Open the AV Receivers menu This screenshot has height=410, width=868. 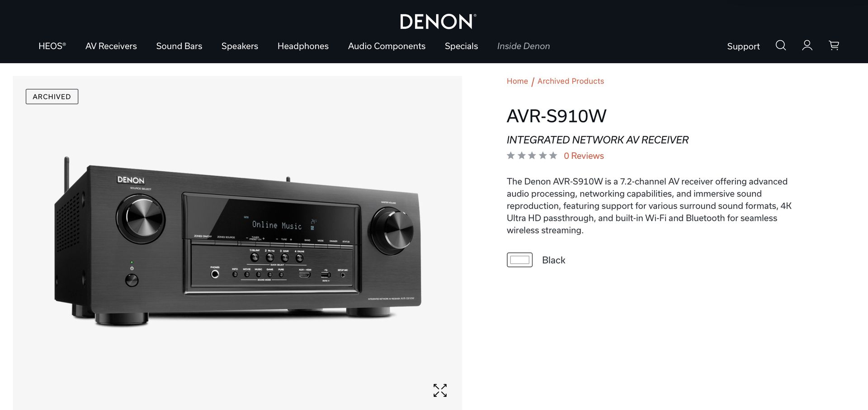[111, 46]
